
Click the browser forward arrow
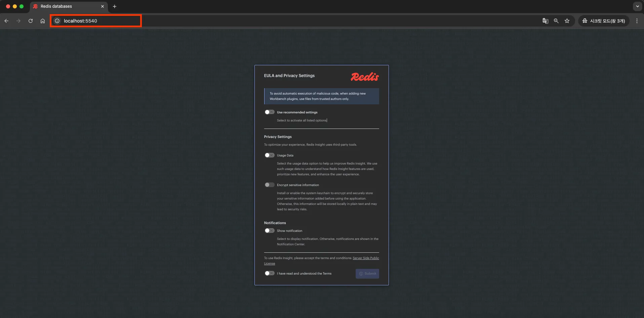18,21
